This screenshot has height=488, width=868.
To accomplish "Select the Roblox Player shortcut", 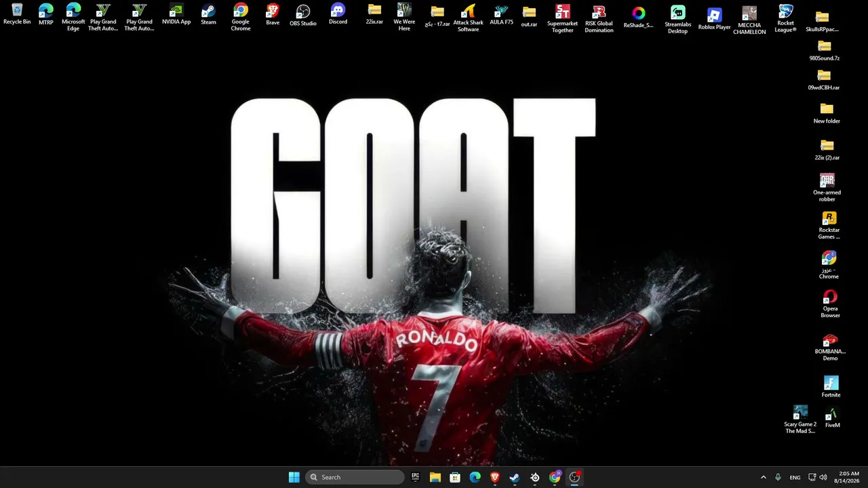I will [714, 19].
